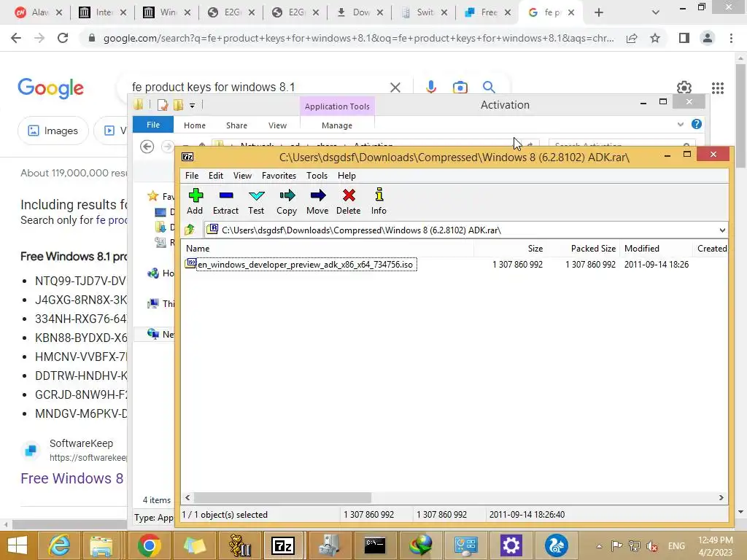Open Quick Access Toolbar customize dropdown
747x560 pixels.
[192, 105]
